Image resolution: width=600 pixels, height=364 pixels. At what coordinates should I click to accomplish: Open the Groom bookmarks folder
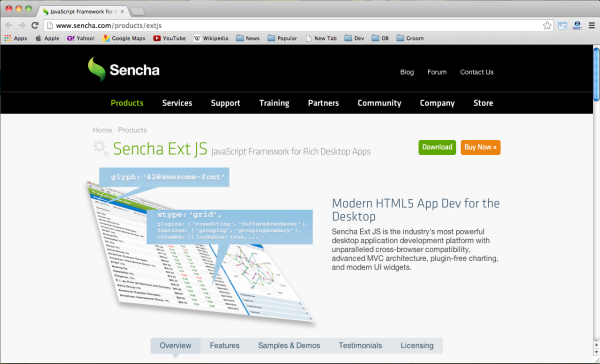click(410, 38)
